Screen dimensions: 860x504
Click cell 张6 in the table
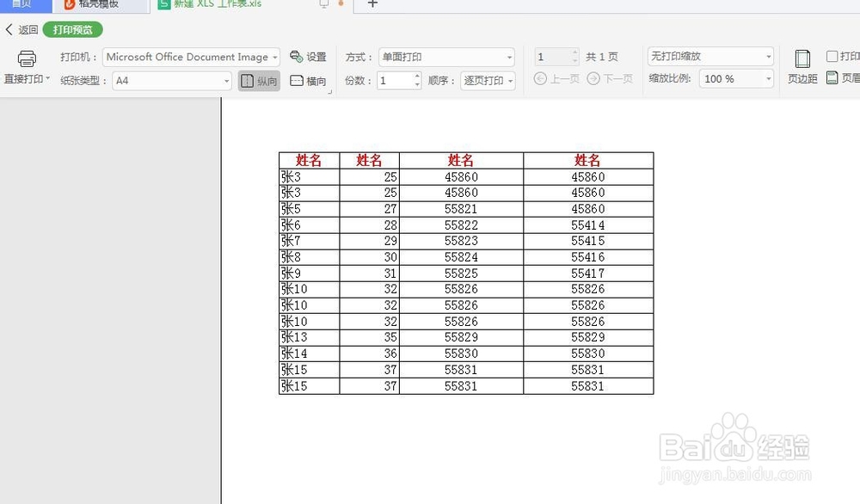(x=309, y=224)
